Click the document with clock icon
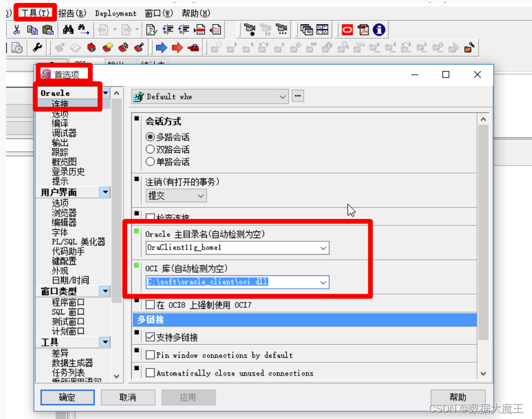The height and width of the screenshot is (419, 532). point(17,47)
